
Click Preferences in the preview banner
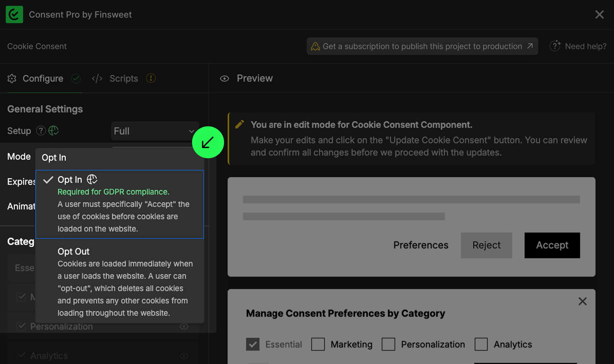pyautogui.click(x=421, y=245)
